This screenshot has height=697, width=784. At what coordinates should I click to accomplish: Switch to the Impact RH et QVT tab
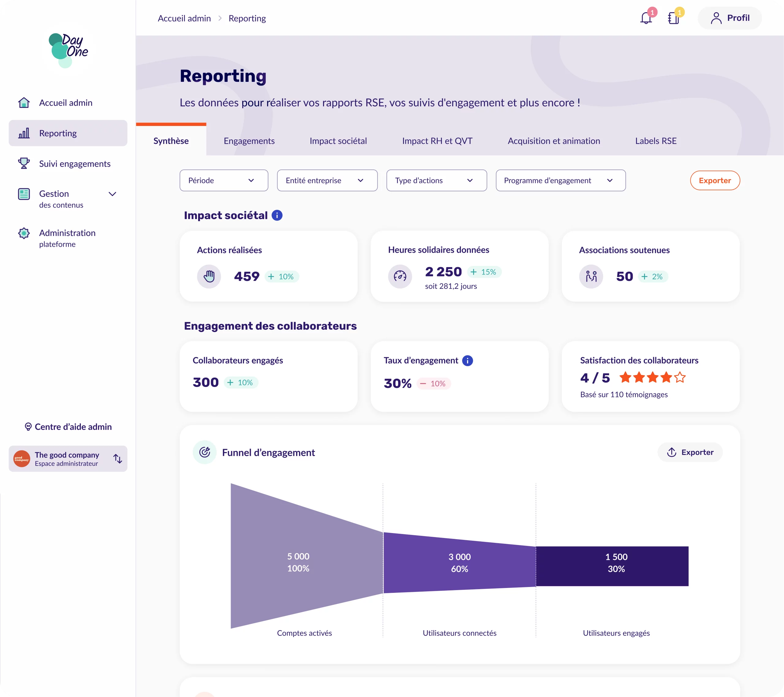437,141
